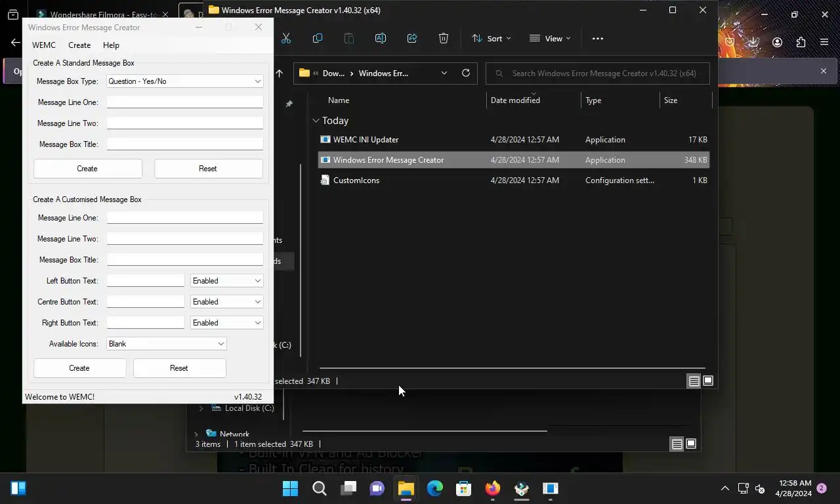Switch to large thumbnails view in front Explorer
Viewport: 840px width, 504px height.
point(708,381)
